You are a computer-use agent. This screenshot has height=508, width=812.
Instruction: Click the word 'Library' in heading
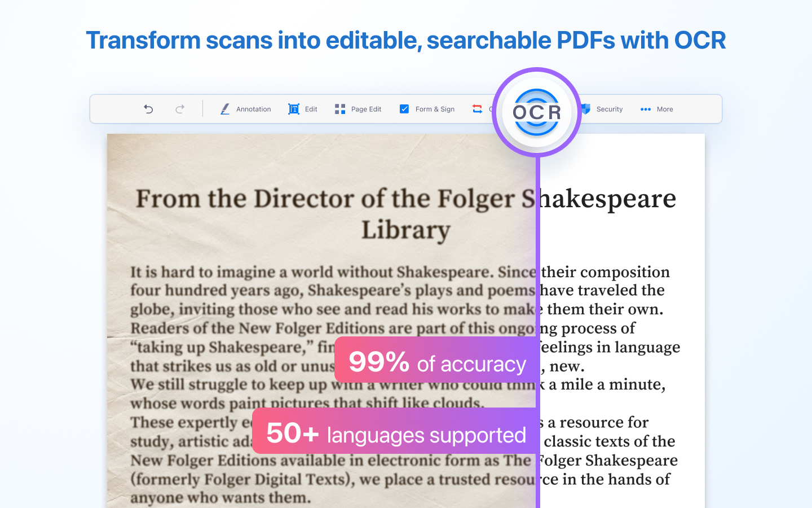coord(406,230)
